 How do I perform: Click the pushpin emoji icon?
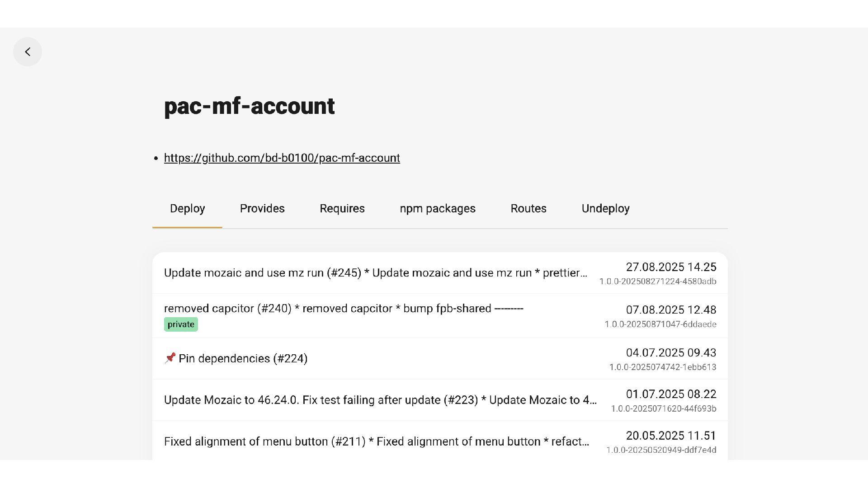(x=170, y=358)
